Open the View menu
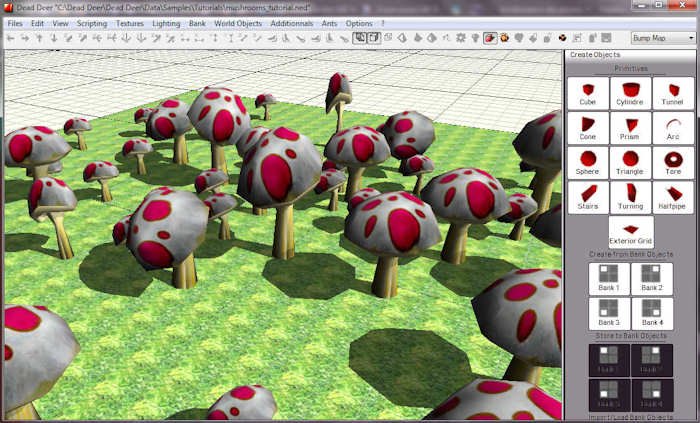This screenshot has width=700, height=423. point(61,24)
